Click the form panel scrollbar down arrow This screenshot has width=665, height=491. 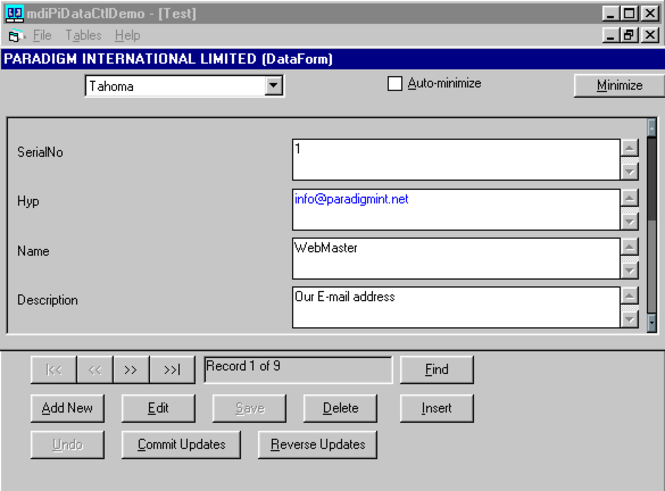652,324
